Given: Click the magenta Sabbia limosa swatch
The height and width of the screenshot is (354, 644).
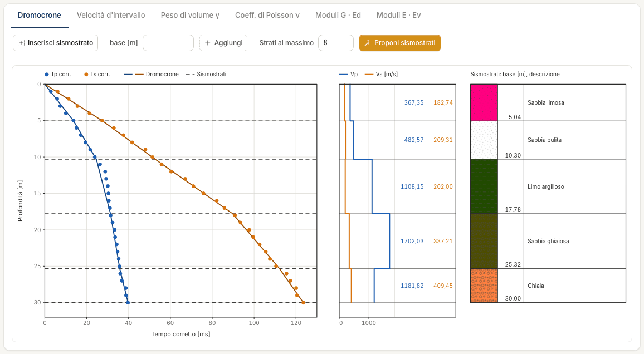Looking at the screenshot, I should pyautogui.click(x=484, y=102).
